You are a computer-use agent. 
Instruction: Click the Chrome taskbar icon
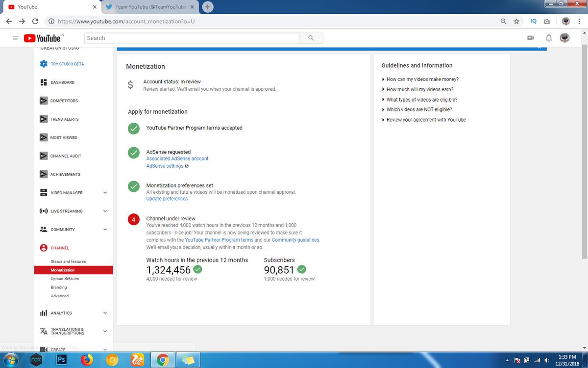click(x=163, y=360)
